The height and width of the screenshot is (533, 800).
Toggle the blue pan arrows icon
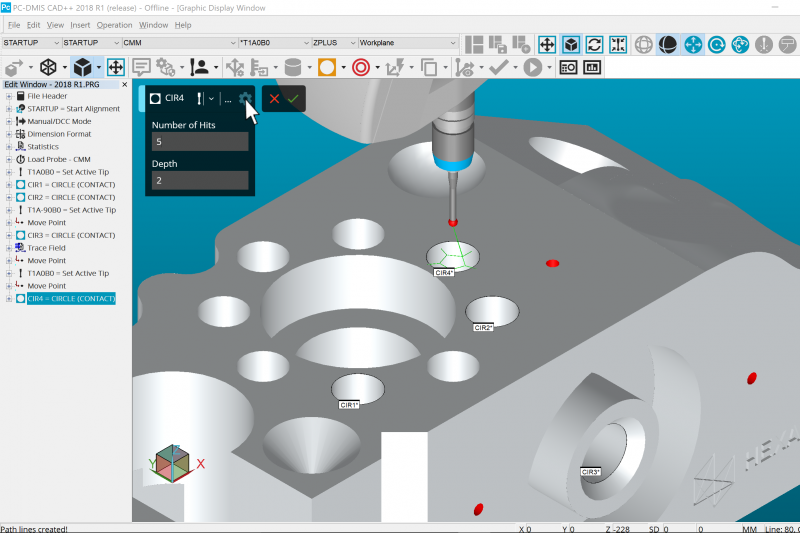point(693,45)
